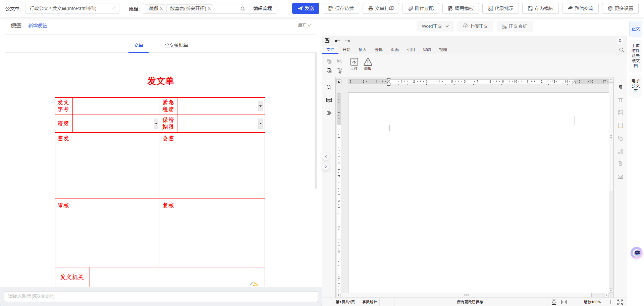Click the 文单打印 button
The width and height of the screenshot is (644, 306).
click(x=381, y=8)
